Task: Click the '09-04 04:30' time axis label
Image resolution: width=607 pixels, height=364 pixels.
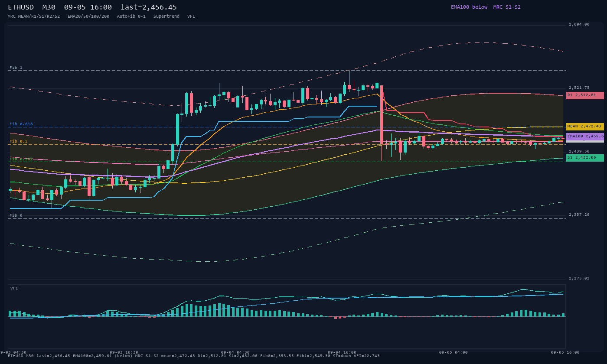Action: tap(235, 352)
